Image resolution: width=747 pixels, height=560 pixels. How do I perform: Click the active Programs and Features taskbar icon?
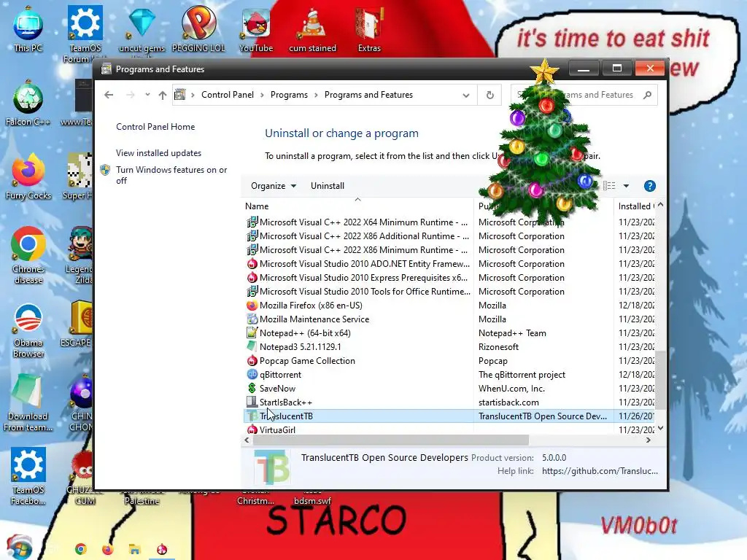click(162, 549)
